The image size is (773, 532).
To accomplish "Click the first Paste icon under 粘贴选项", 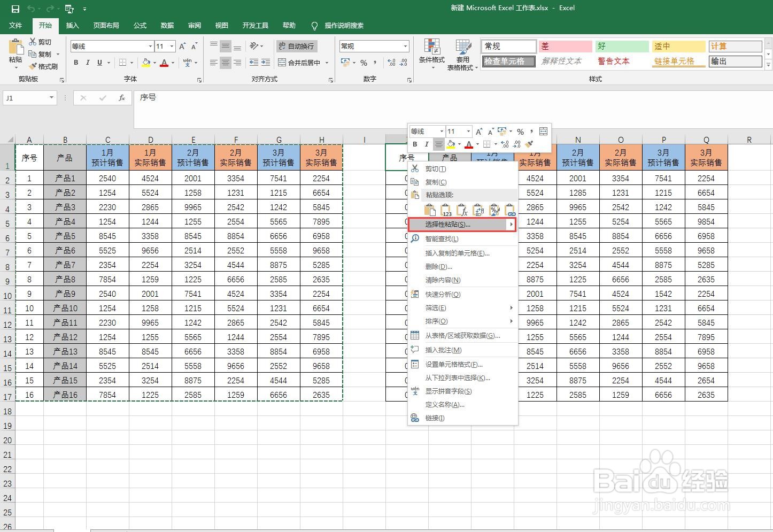I will 430,210.
